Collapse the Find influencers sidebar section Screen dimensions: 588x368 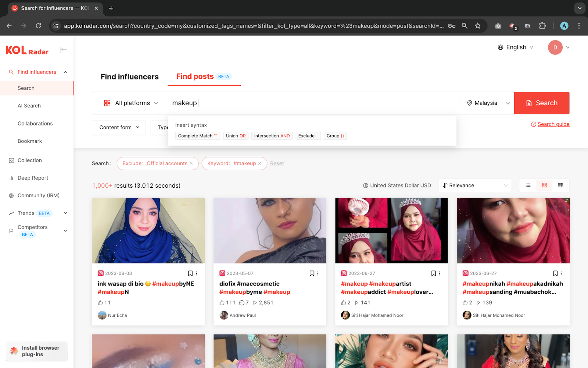pyautogui.click(x=65, y=72)
